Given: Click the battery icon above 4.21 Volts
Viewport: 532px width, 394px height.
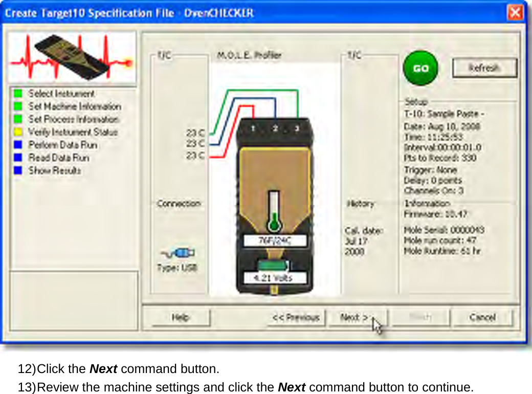Looking at the screenshot, I should (x=274, y=266).
